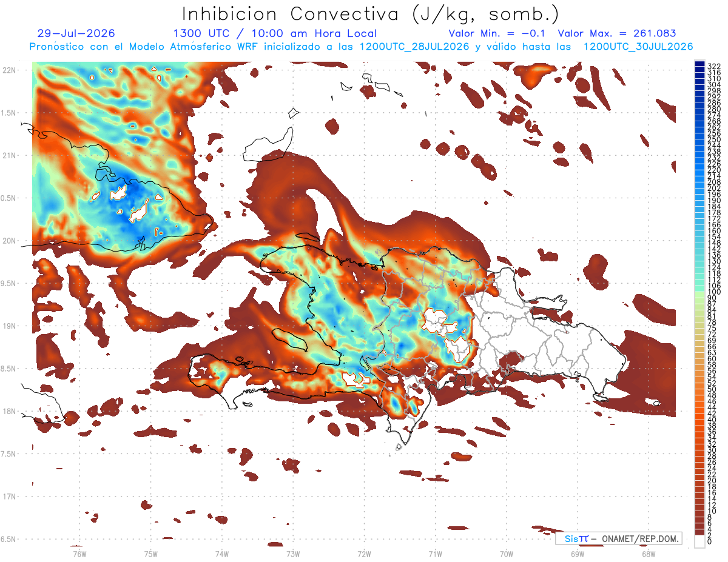Click the "1300 UTC / 10:00 am Hora Local" label
The width and height of the screenshot is (728, 562).
point(275,34)
